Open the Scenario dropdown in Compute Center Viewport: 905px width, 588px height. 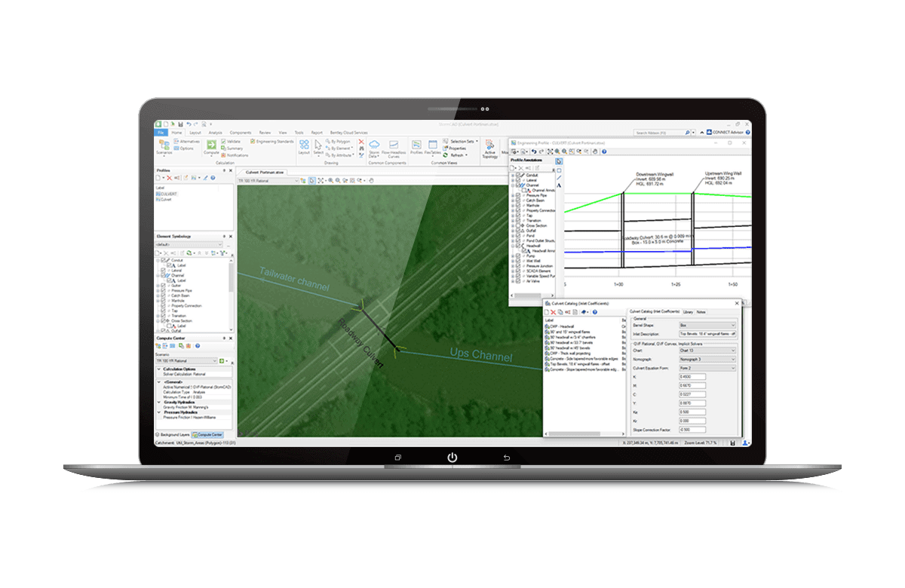coord(186,362)
